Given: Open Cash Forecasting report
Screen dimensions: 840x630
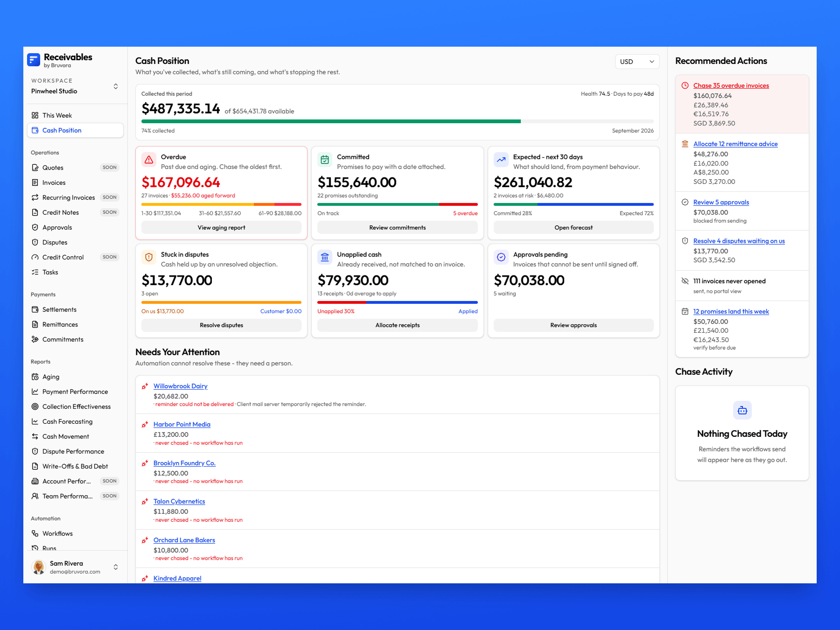Looking at the screenshot, I should pyautogui.click(x=75, y=421).
